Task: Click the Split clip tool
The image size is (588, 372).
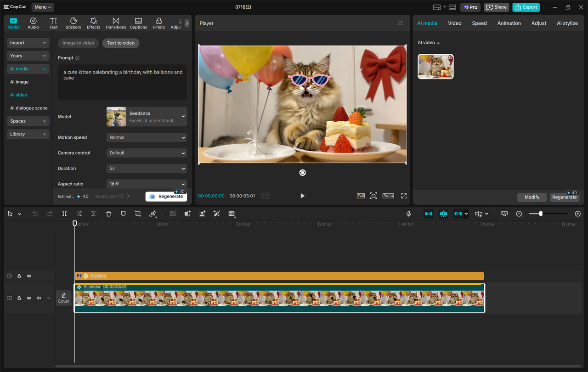Action: pyautogui.click(x=65, y=214)
